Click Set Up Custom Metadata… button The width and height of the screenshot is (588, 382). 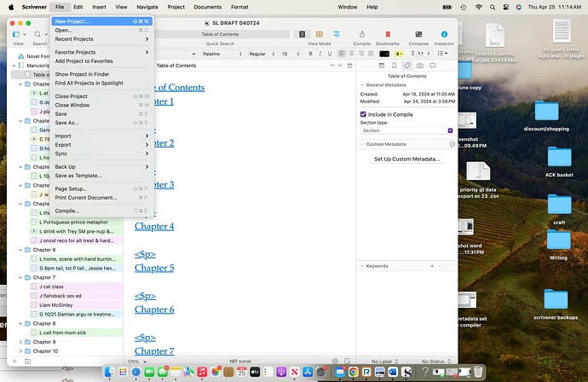tap(406, 159)
